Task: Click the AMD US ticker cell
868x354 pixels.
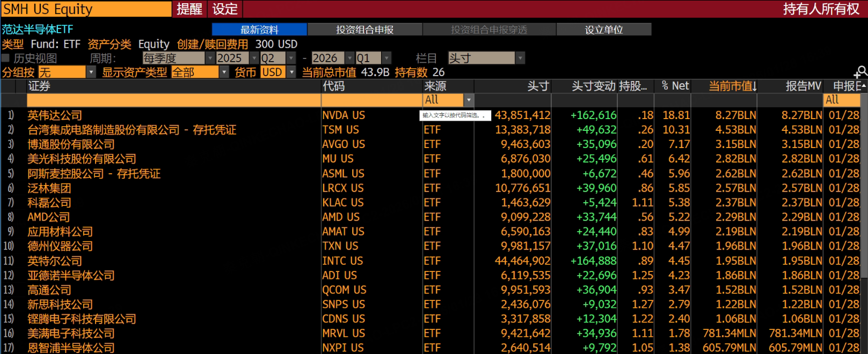Action: (x=341, y=217)
